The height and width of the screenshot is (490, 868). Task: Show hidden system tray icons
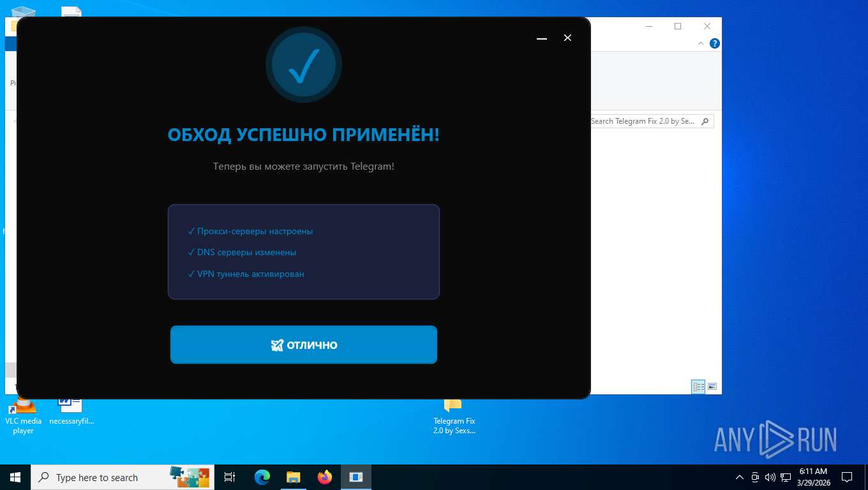point(740,477)
